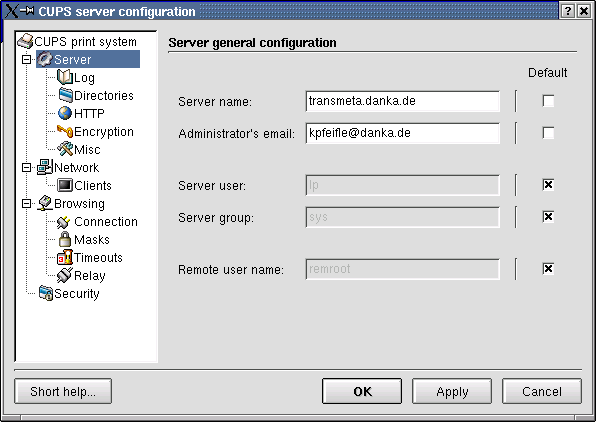Open the Security shield icon
This screenshot has height=422, width=596.
coord(46,293)
